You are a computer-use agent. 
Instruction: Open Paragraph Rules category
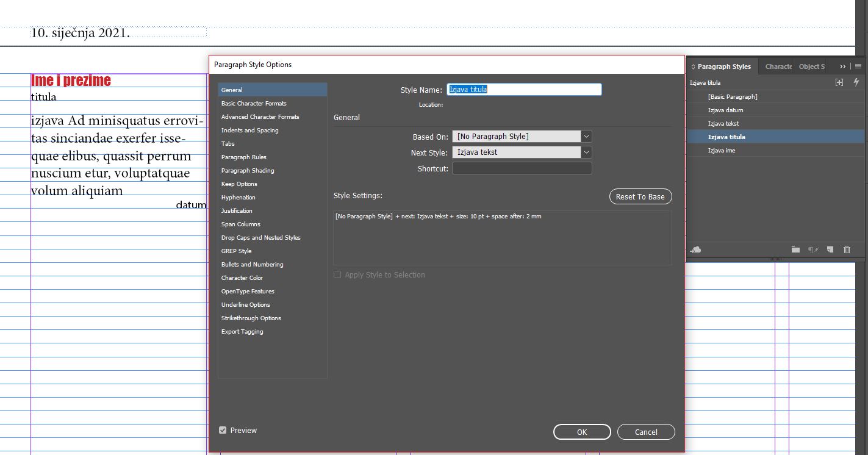coord(273,157)
